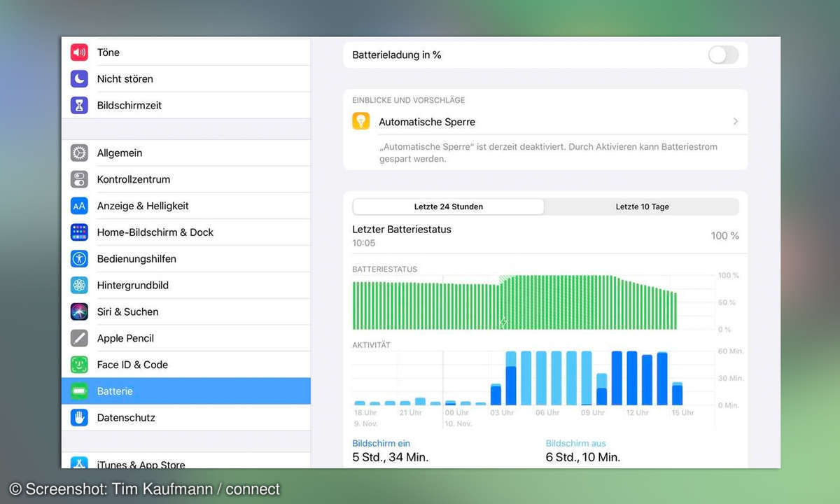Image resolution: width=840 pixels, height=504 pixels.
Task: Switch to Letzte 10 Tage tab
Action: coord(642,206)
